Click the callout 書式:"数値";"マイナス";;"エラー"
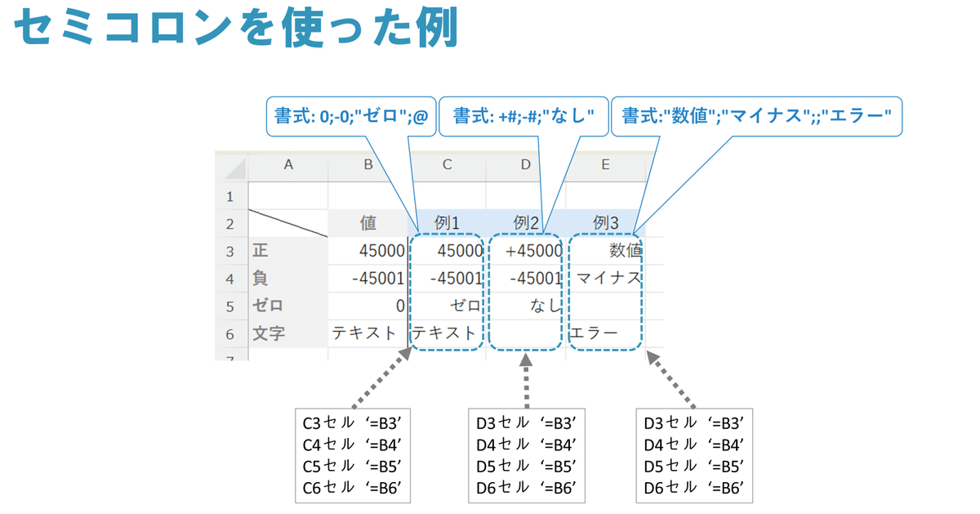The width and height of the screenshot is (980, 514). [756, 117]
